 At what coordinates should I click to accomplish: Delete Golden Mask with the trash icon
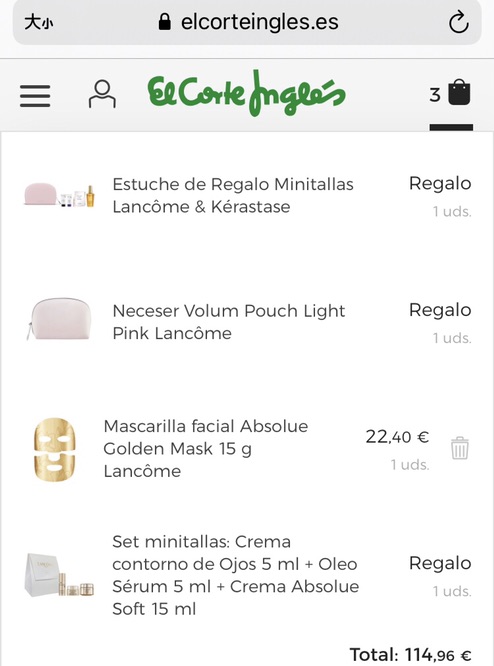point(460,448)
